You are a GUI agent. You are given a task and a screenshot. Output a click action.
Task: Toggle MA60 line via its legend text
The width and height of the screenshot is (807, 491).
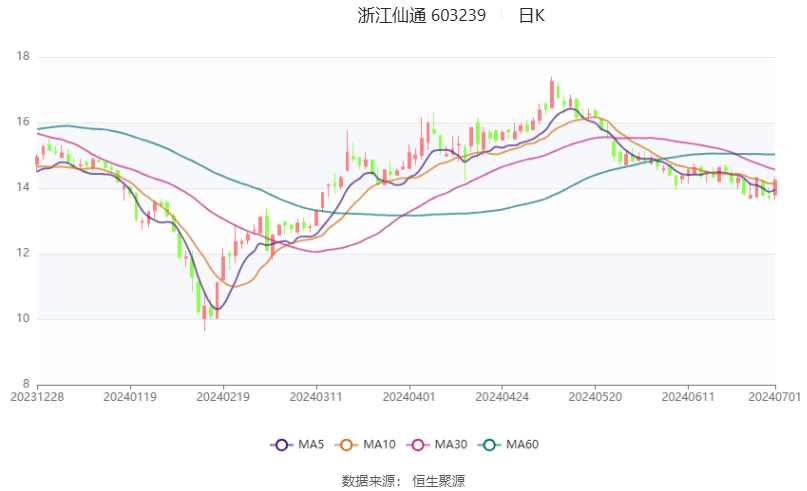pos(521,444)
